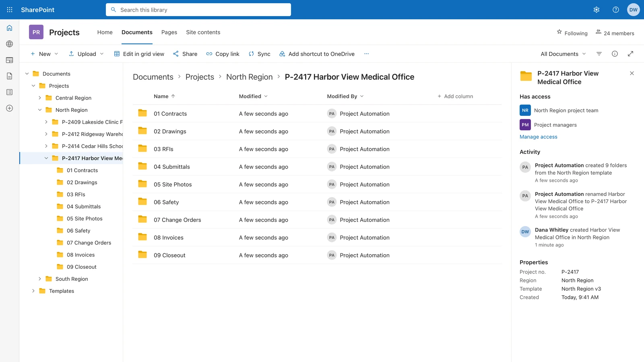Open the news icon in left rail

click(10, 60)
